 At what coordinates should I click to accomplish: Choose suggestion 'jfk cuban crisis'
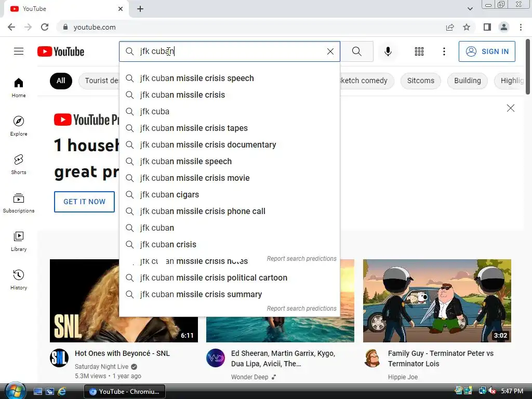[229, 245]
